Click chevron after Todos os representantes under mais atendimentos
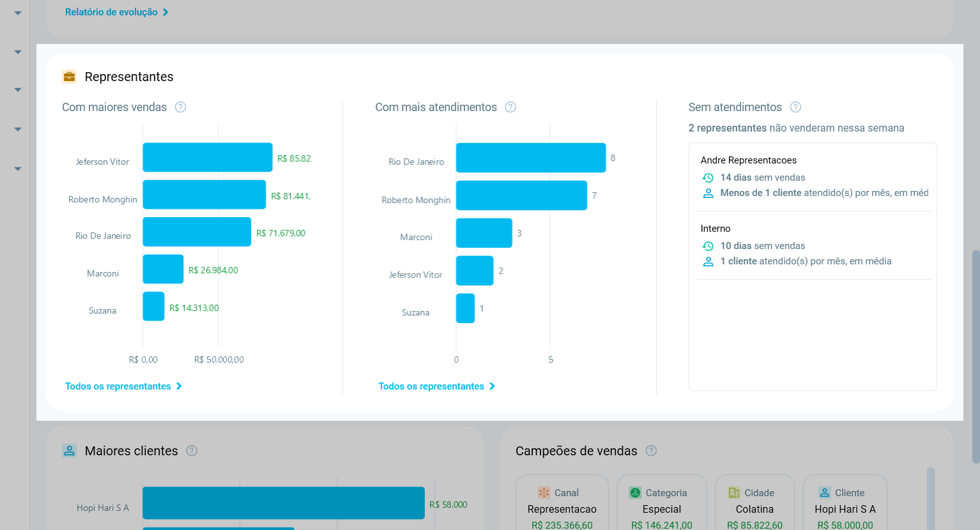 [x=492, y=386]
